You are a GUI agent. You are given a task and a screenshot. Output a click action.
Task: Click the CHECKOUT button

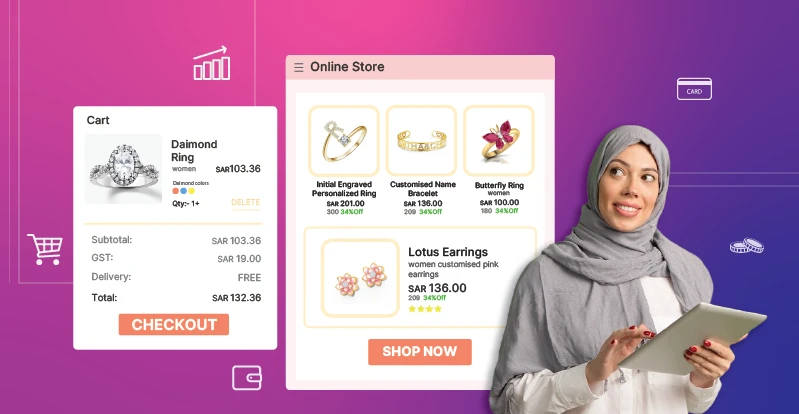[174, 324]
